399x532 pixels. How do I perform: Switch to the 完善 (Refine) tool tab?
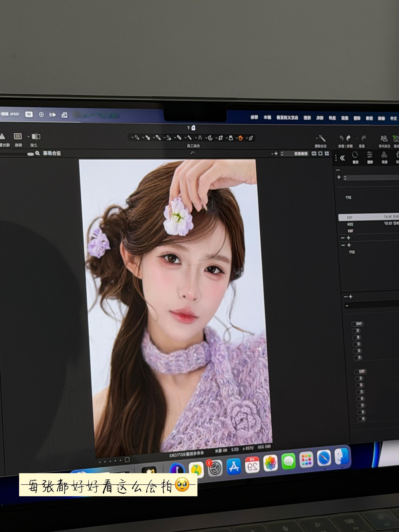tap(355, 158)
